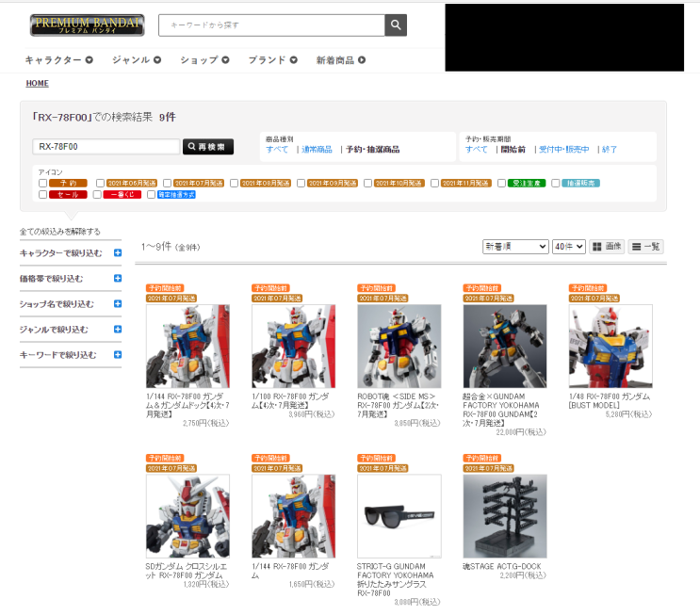This screenshot has width=700, height=615.
Task: Check the 抽選販売 checkbox
Action: tap(555, 183)
